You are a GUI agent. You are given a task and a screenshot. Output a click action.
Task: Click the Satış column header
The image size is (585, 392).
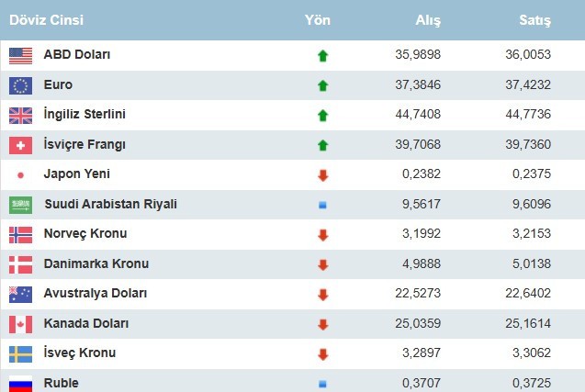(535, 20)
